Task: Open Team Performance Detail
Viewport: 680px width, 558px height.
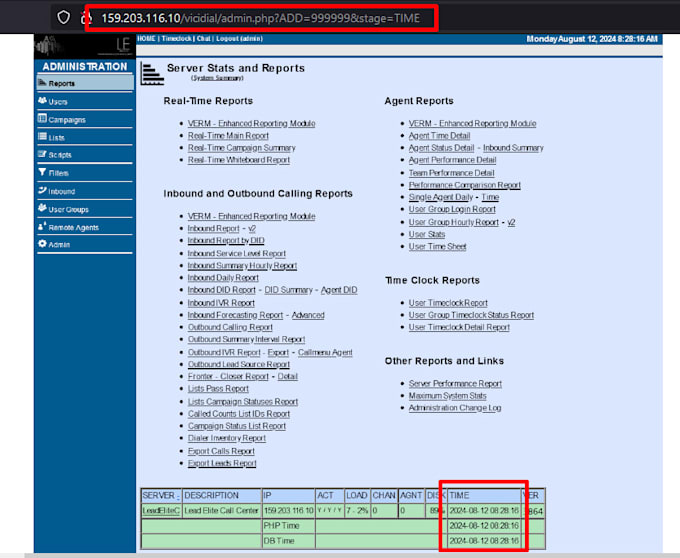Action: (451, 173)
